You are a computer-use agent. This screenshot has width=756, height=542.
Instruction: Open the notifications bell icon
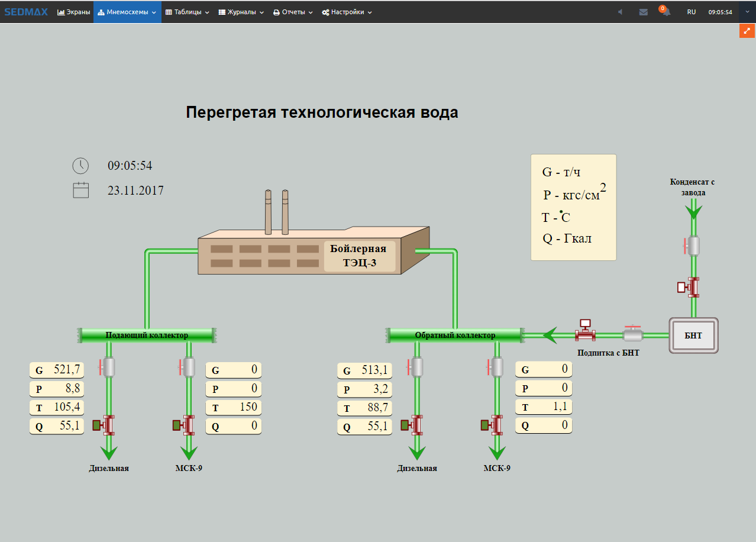click(666, 12)
